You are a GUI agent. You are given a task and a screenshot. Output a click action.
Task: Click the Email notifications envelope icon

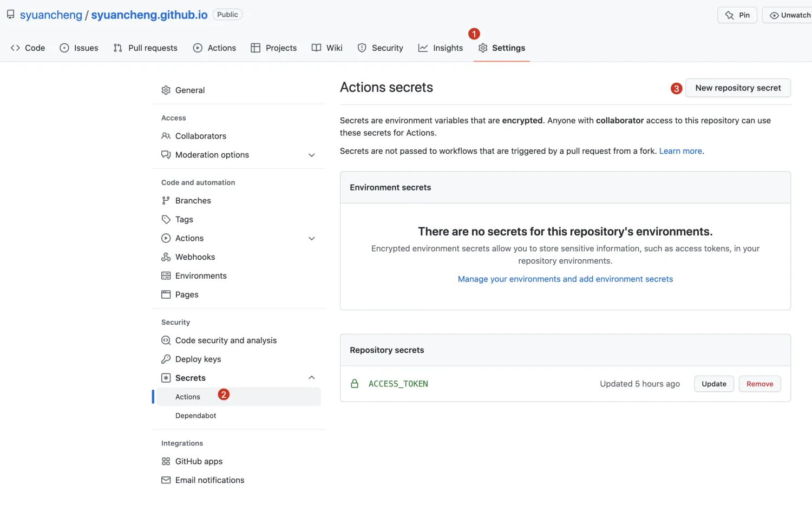(x=166, y=480)
